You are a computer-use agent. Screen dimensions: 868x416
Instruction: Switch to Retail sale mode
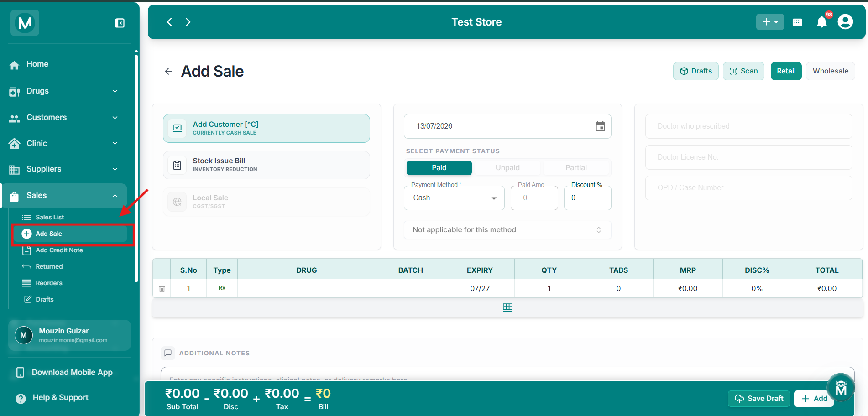[x=786, y=71]
